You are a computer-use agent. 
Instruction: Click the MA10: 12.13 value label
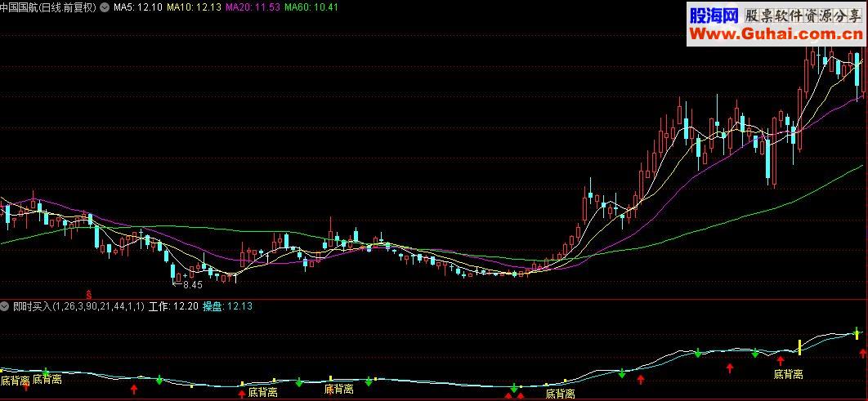click(195, 7)
